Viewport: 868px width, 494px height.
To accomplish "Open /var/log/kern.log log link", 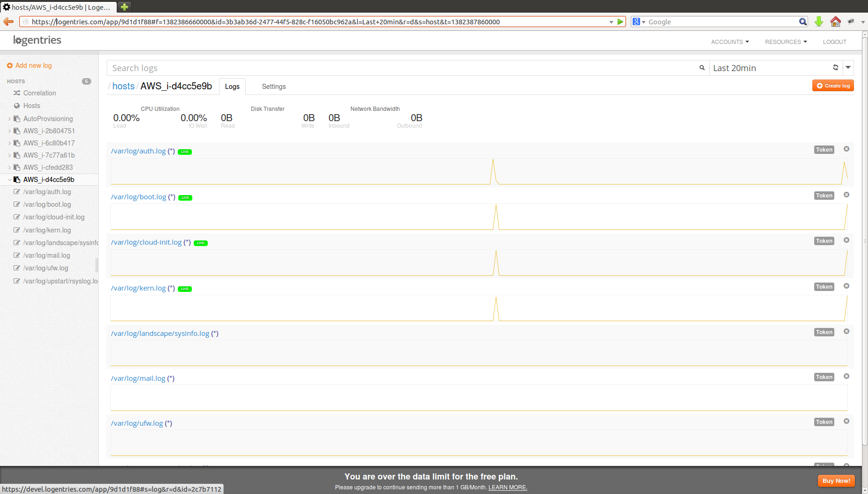I will pos(138,288).
